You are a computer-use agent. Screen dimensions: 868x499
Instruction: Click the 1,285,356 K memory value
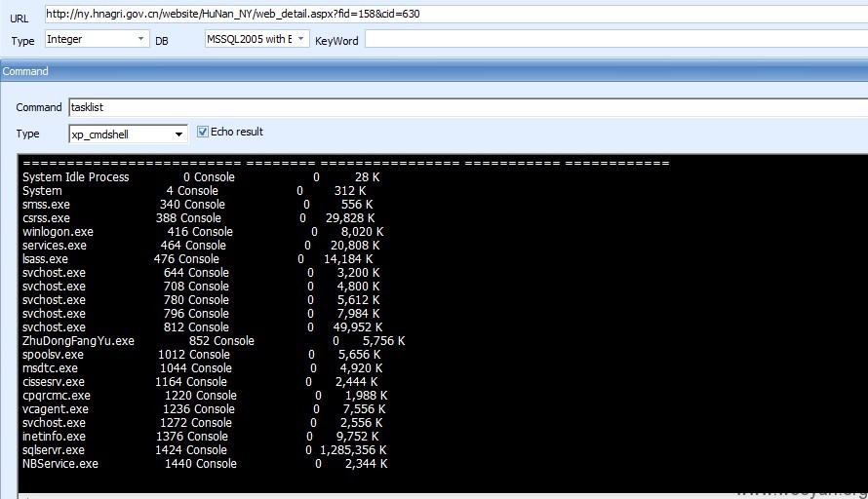353,449
